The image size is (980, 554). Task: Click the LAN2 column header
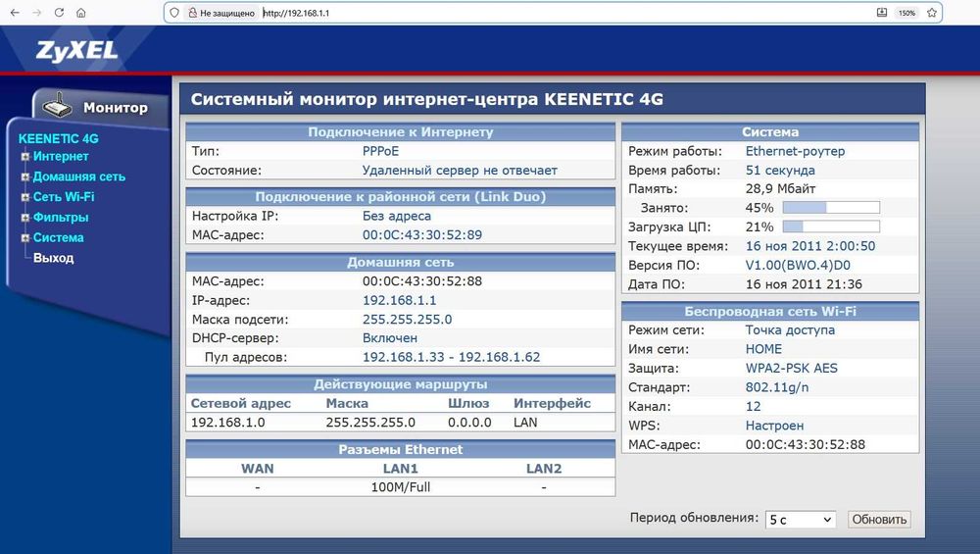pyautogui.click(x=544, y=469)
